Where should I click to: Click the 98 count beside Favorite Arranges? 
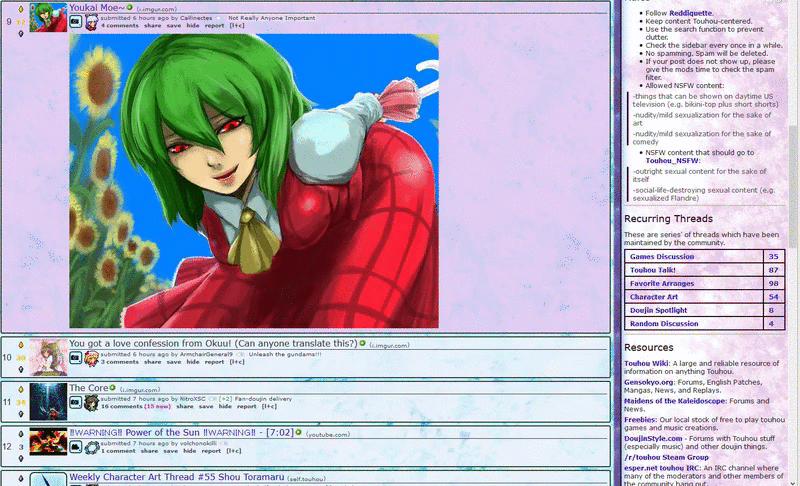773,284
